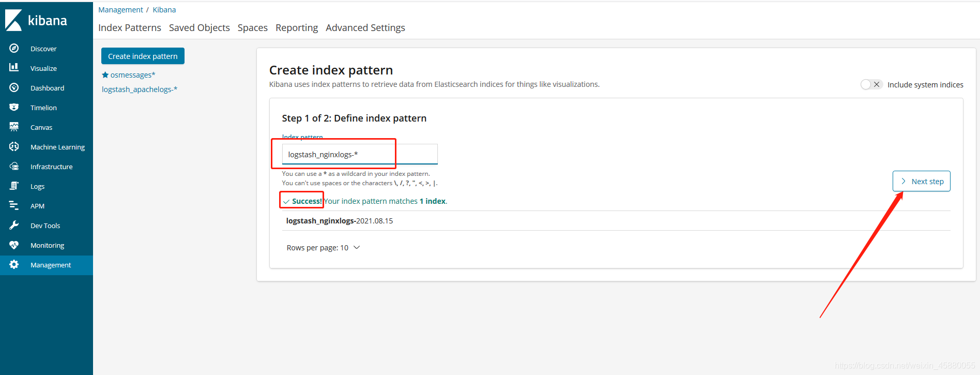Image resolution: width=980 pixels, height=375 pixels.
Task: Open the logstash_apachelogs-* index pattern
Action: pos(140,89)
